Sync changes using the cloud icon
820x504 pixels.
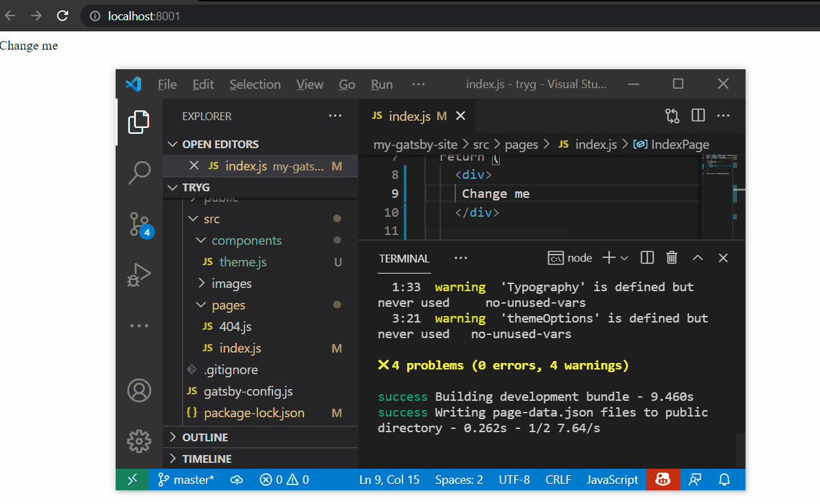[x=237, y=479]
